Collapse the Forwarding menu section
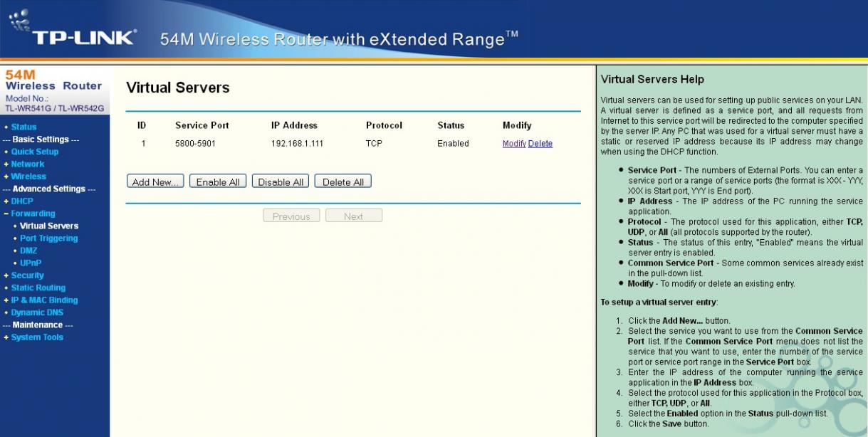Screen dimensions: 868x437 (32, 214)
